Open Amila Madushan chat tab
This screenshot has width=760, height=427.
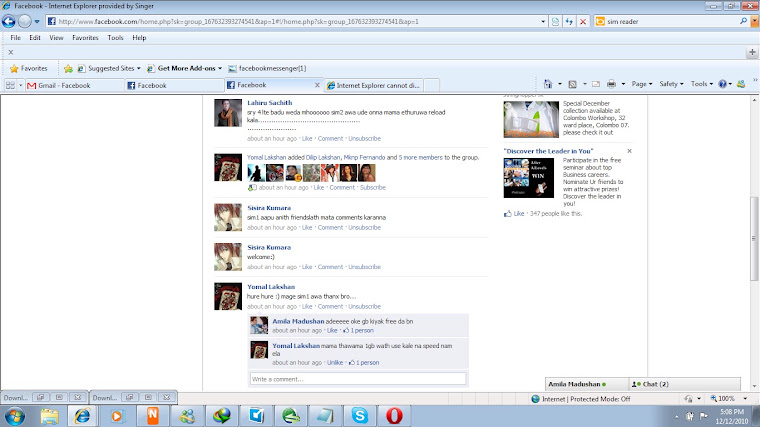pyautogui.click(x=586, y=384)
